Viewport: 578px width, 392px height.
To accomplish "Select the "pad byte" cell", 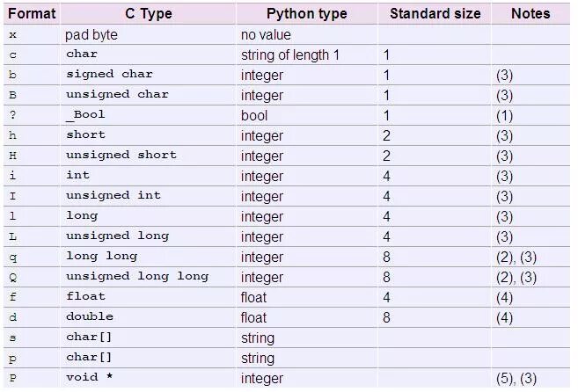I will click(x=92, y=35).
